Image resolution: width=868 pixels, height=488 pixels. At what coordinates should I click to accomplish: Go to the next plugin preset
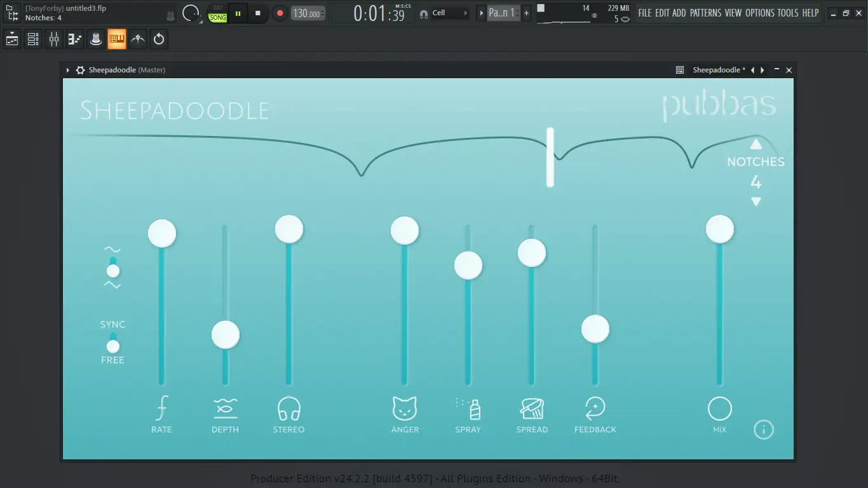763,70
